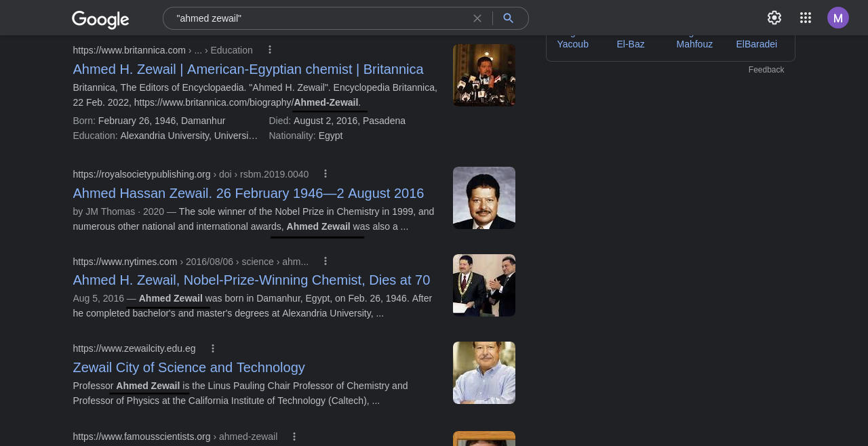Open Britannica Ahmed H. Zewail link
This screenshot has height=446, width=868.
[x=248, y=69]
